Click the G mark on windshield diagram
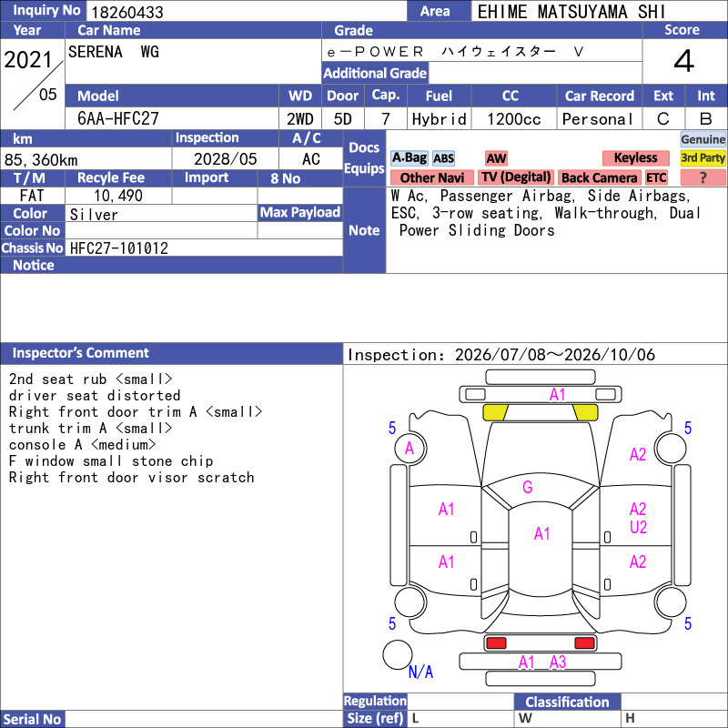Viewport: 728px width, 728px height. coord(528,487)
